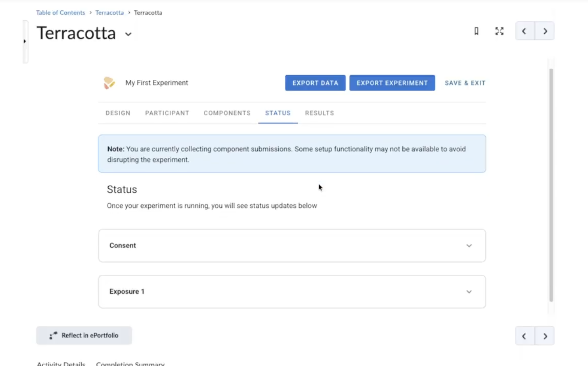Viewport: 588px width, 366px height.
Task: Open the side panel expand arrow
Action: (x=25, y=41)
